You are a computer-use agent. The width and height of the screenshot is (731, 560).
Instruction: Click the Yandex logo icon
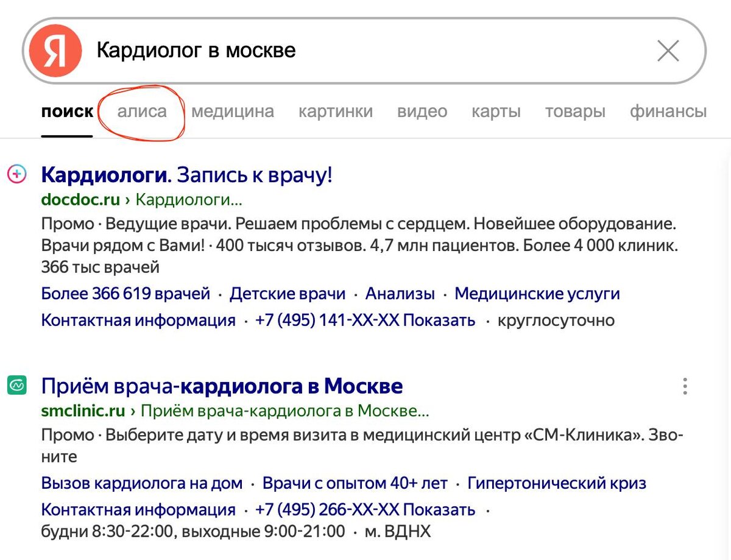click(x=55, y=51)
